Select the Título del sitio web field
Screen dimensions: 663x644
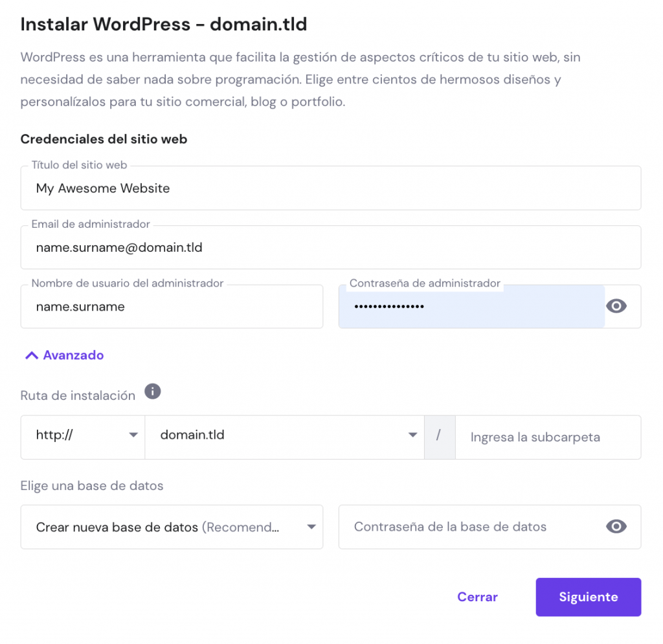259,188
